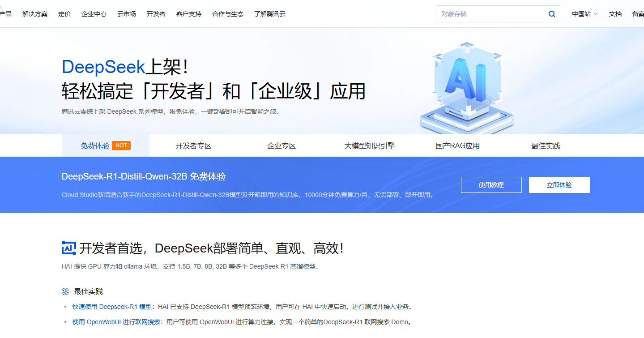Viewport: 644px width, 338px height.
Task: Open the 文档 link in header
Action: (x=615, y=14)
